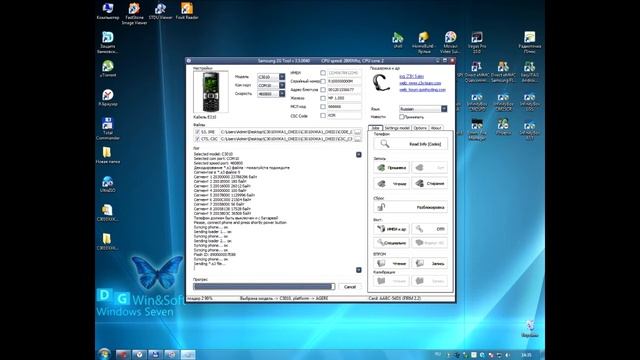Toggle the first firmware file row checkbox
640x360 pixels.
(x=198, y=132)
